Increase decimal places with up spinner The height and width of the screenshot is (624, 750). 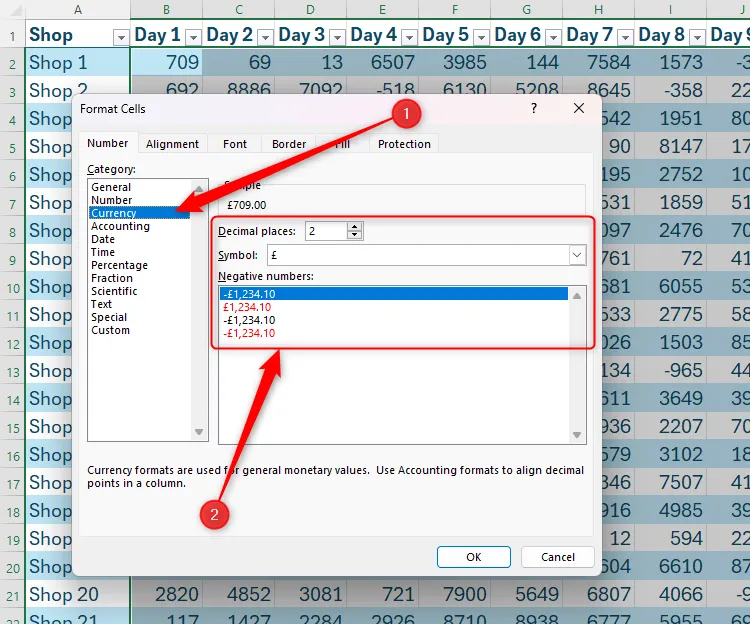(x=354, y=227)
